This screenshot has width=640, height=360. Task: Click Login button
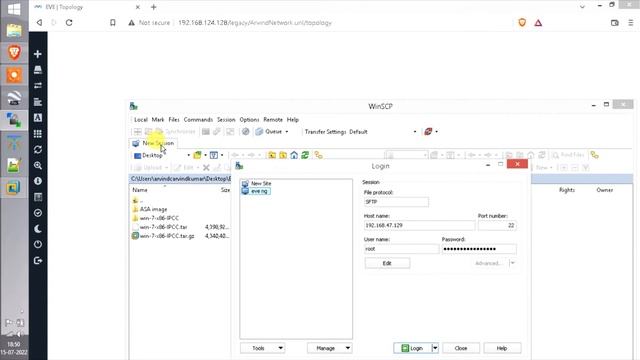(x=412, y=348)
